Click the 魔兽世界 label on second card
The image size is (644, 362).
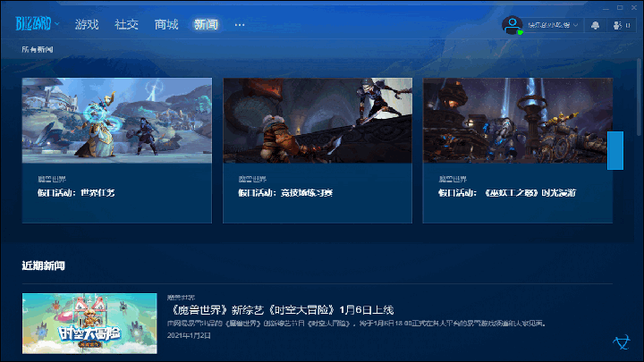252,179
